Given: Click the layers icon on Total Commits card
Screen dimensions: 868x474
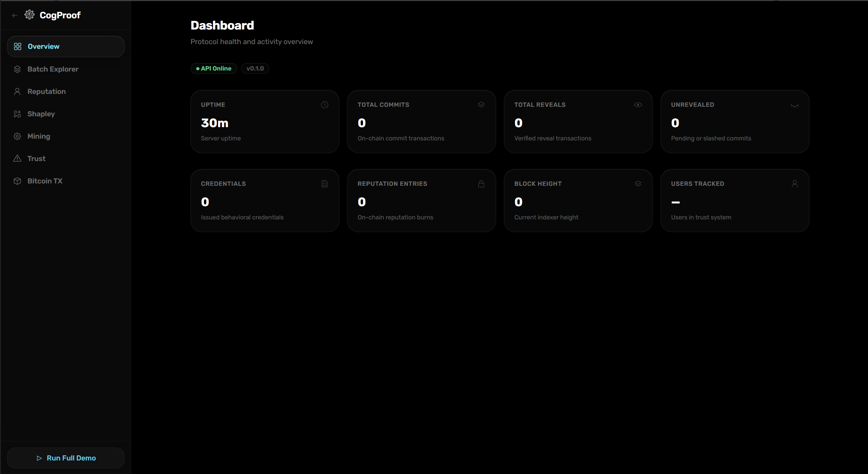Looking at the screenshot, I should click(x=481, y=105).
